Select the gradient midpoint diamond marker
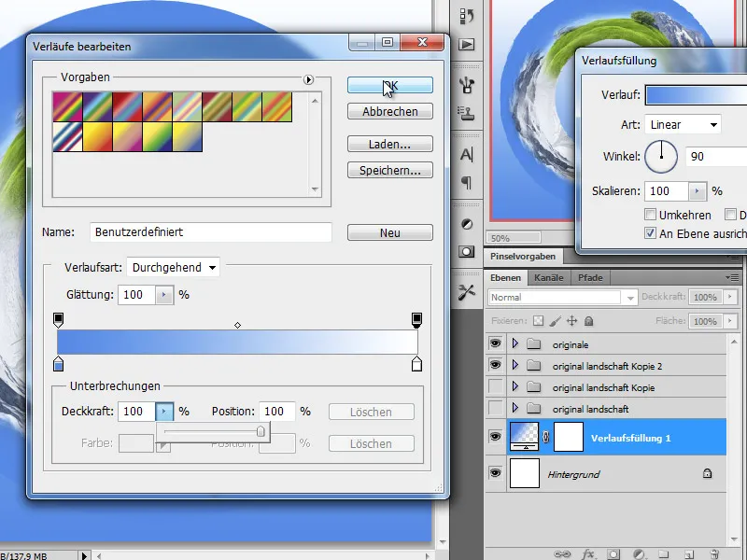This screenshot has height=560, width=747. click(238, 325)
